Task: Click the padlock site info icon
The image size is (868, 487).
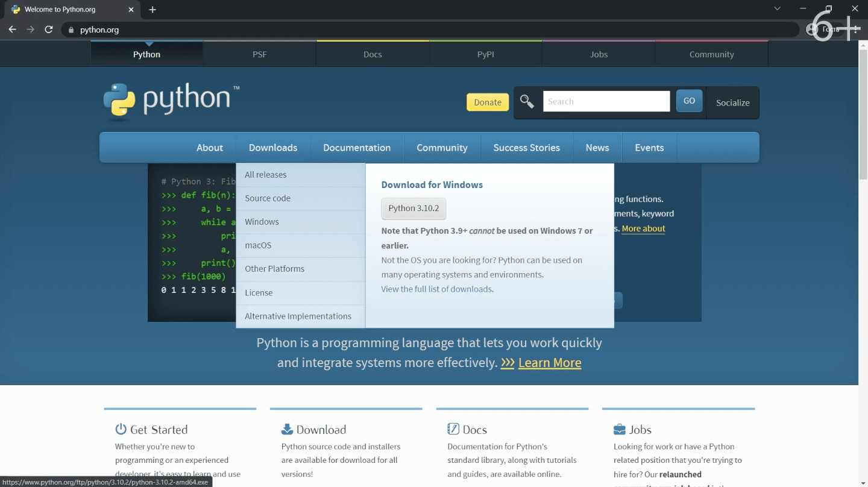Action: click(71, 30)
